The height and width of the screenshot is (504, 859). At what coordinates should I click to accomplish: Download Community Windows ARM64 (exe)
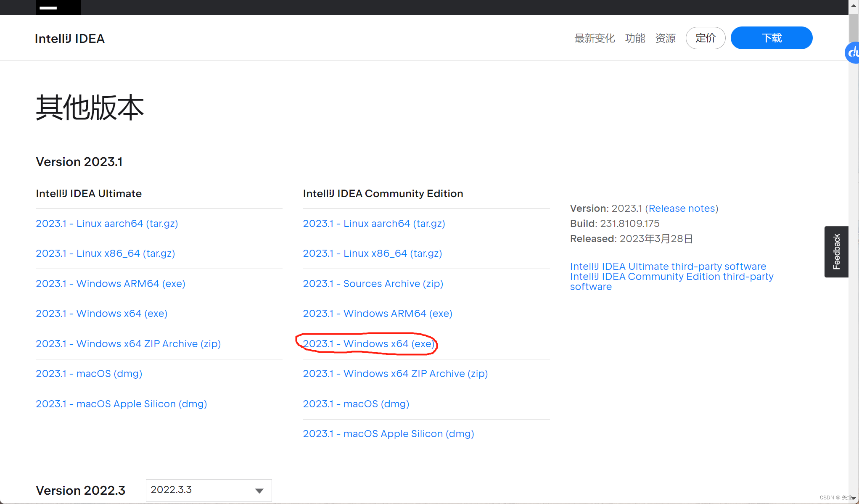click(377, 314)
